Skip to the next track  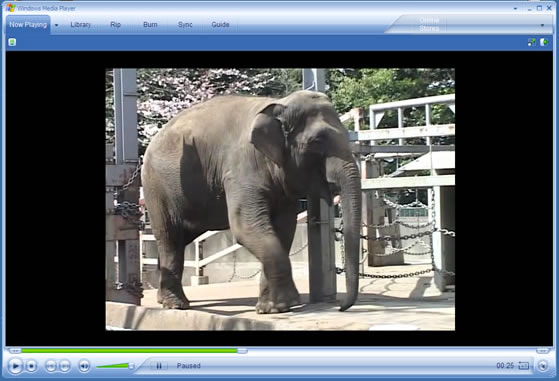click(x=65, y=366)
